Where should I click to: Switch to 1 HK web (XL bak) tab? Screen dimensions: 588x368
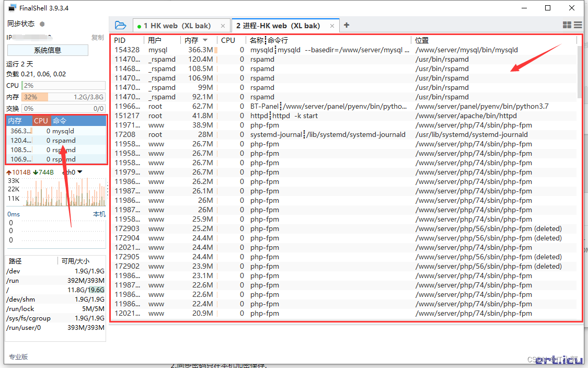pos(177,26)
